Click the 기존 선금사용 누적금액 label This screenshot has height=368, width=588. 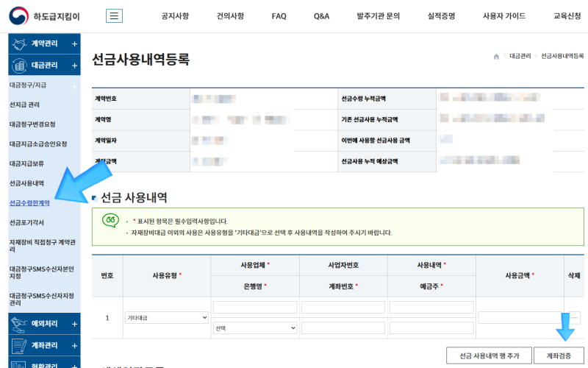click(x=370, y=119)
